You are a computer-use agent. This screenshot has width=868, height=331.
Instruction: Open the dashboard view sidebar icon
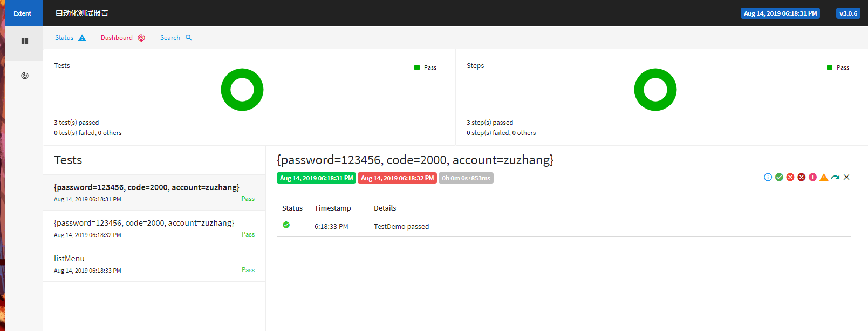[24, 76]
